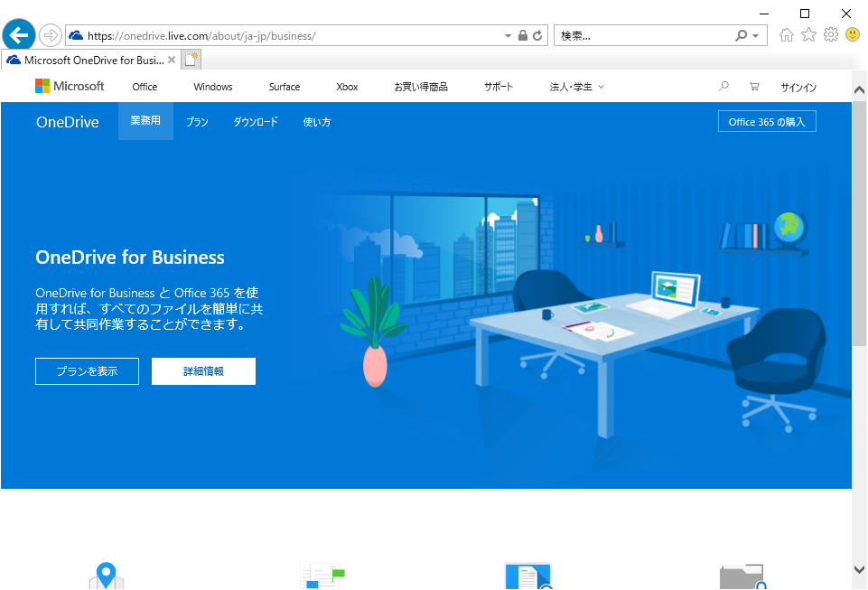The width and height of the screenshot is (868, 590).
Task: Click the blue document feature icon
Action: coord(528,576)
